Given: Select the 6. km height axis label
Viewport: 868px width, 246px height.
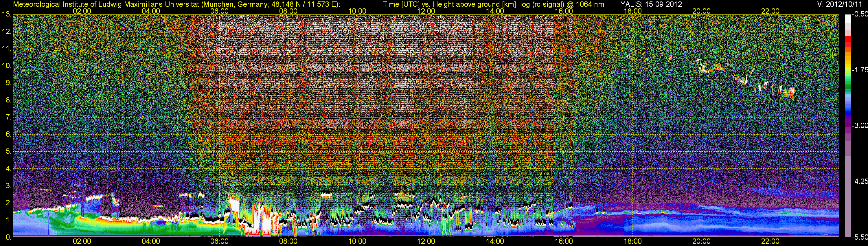Looking at the screenshot, I should [8, 135].
